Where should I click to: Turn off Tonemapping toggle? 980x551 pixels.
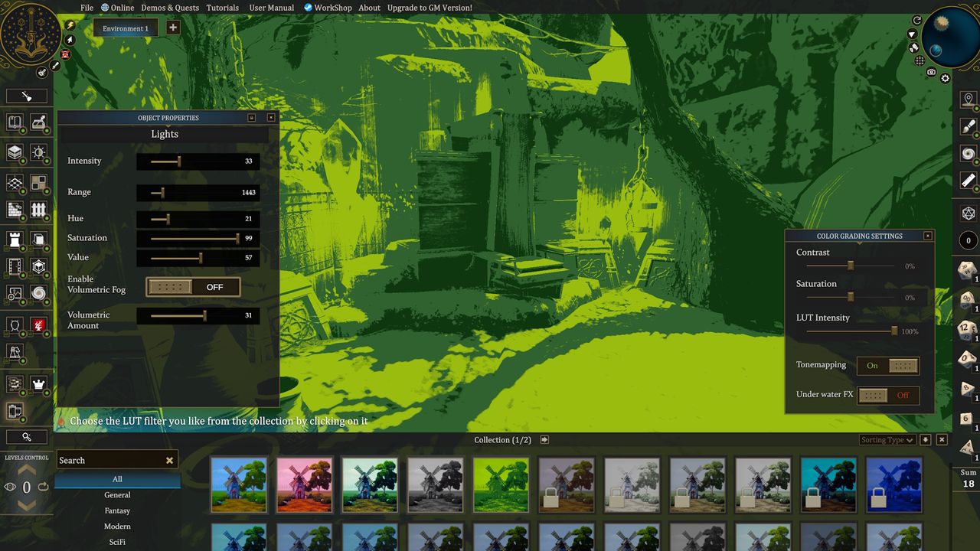pos(888,366)
